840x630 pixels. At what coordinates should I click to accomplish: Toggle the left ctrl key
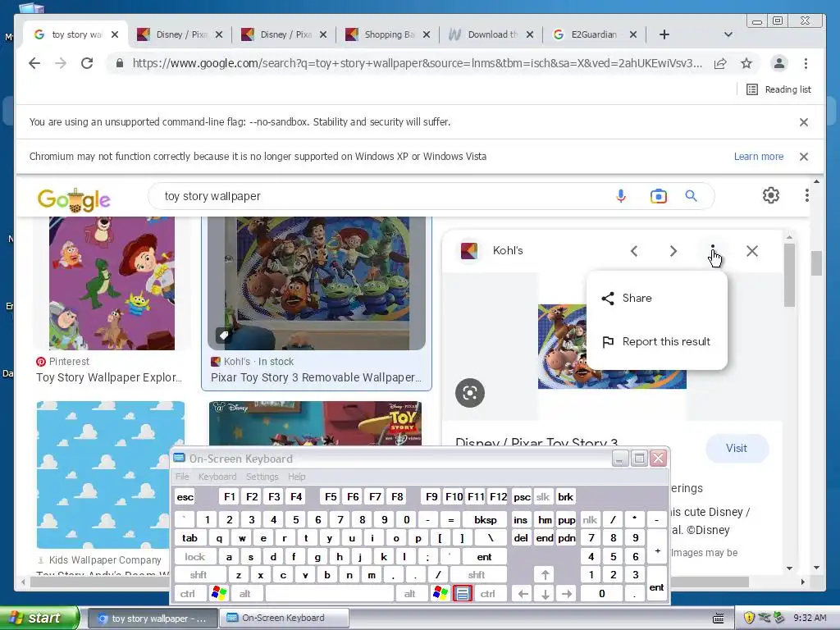pos(188,594)
